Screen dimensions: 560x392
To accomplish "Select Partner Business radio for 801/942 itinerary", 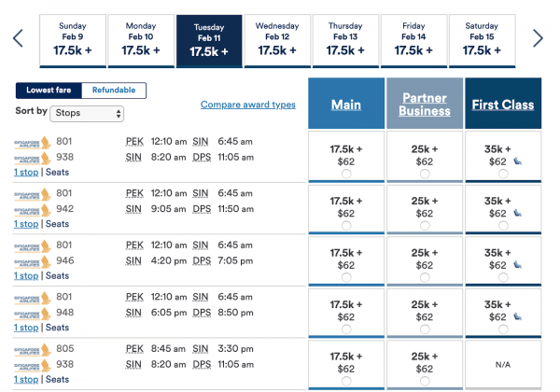I will pyautogui.click(x=427, y=226).
